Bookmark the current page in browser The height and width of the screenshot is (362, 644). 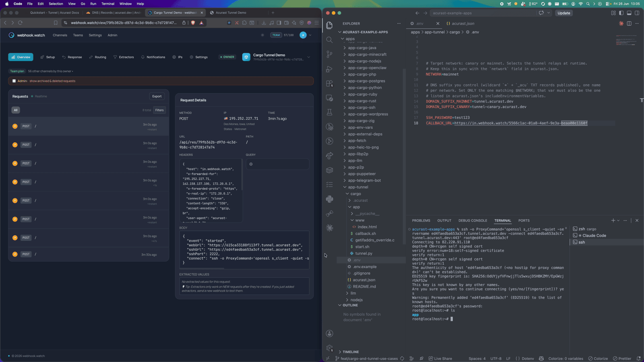[x=56, y=23]
